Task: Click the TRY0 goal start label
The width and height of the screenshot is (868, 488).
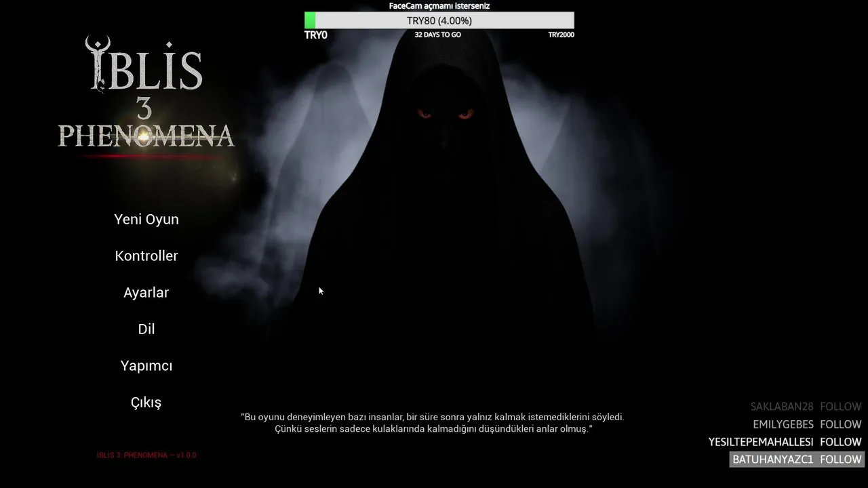Action: pos(316,35)
